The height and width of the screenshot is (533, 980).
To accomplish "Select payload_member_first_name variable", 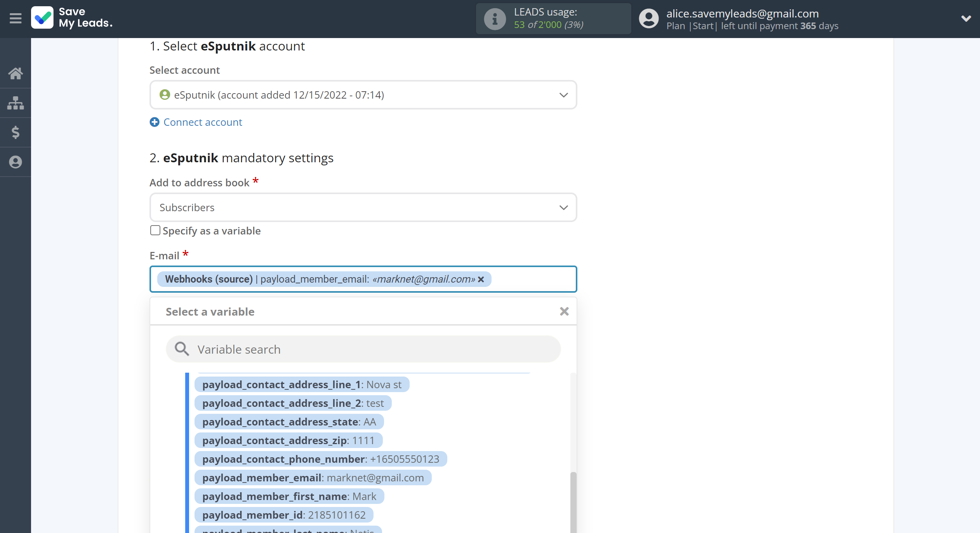I will point(289,496).
